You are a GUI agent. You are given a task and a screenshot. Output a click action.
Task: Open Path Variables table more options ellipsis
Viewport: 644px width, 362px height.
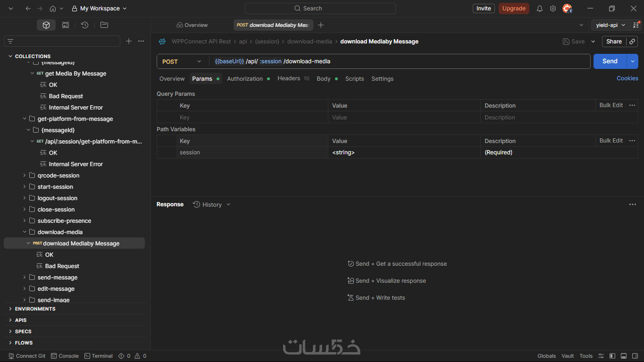click(632, 141)
